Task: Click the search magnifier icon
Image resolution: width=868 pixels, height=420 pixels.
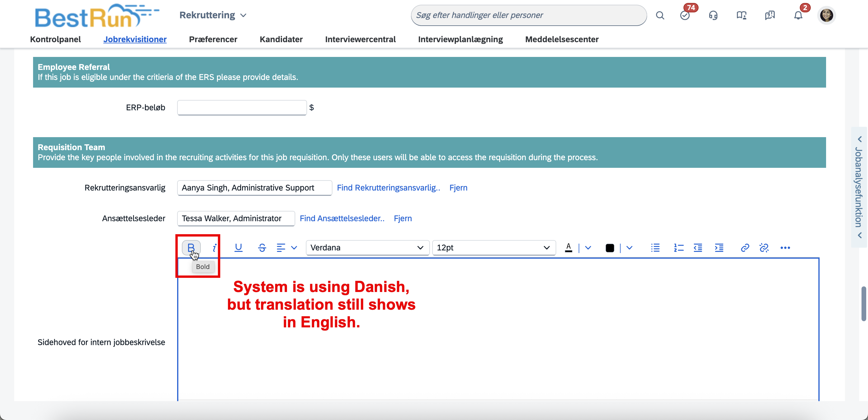Action: [660, 15]
